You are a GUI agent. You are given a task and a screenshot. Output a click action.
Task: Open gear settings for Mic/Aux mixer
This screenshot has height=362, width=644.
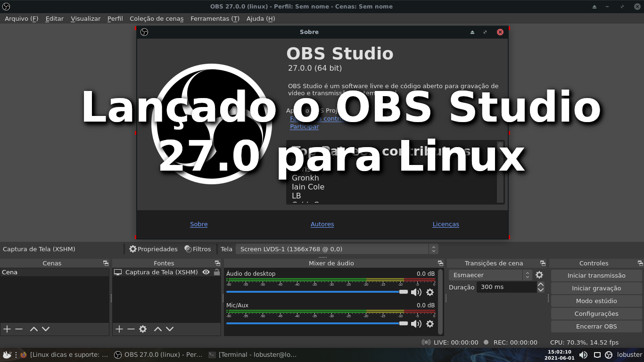pos(429,324)
